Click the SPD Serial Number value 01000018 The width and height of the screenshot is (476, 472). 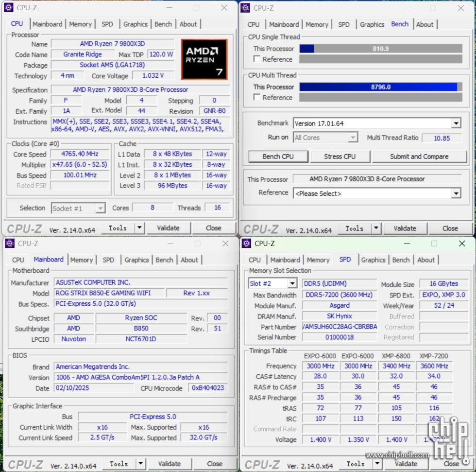(x=340, y=337)
